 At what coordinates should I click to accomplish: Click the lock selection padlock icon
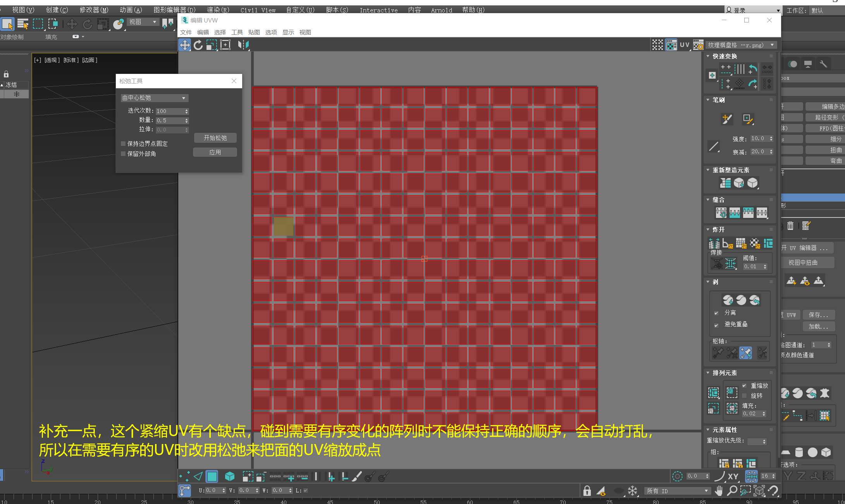[587, 491]
